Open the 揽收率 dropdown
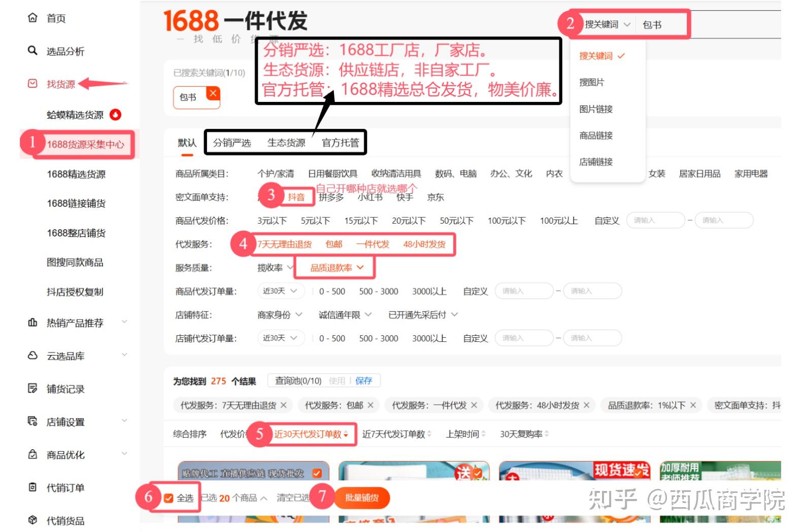This screenshot has width=805, height=532. point(275,267)
